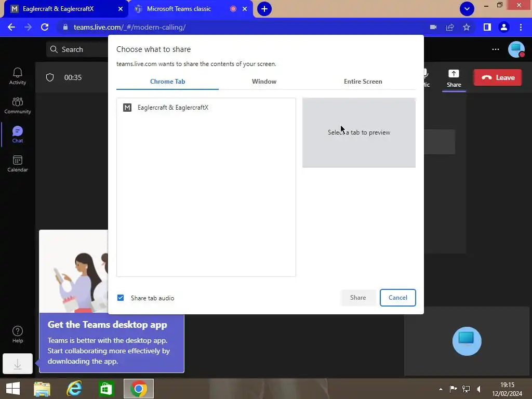Click the tab preview area

click(358, 132)
